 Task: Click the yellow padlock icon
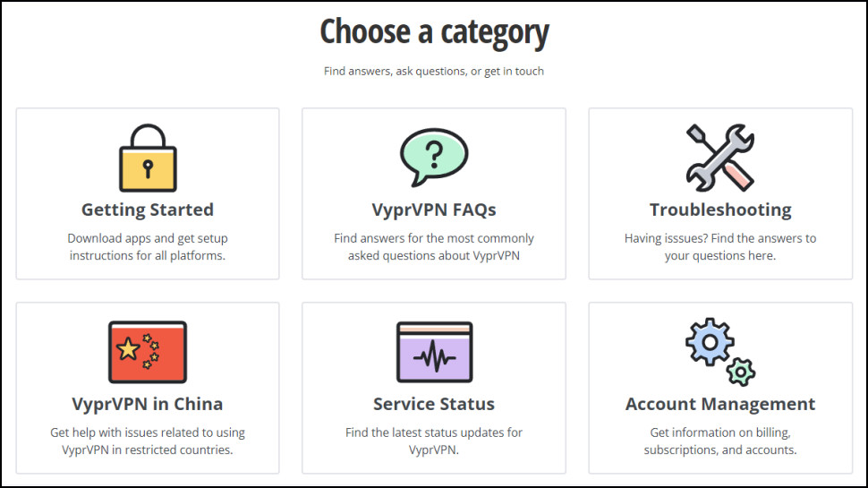[x=148, y=158]
